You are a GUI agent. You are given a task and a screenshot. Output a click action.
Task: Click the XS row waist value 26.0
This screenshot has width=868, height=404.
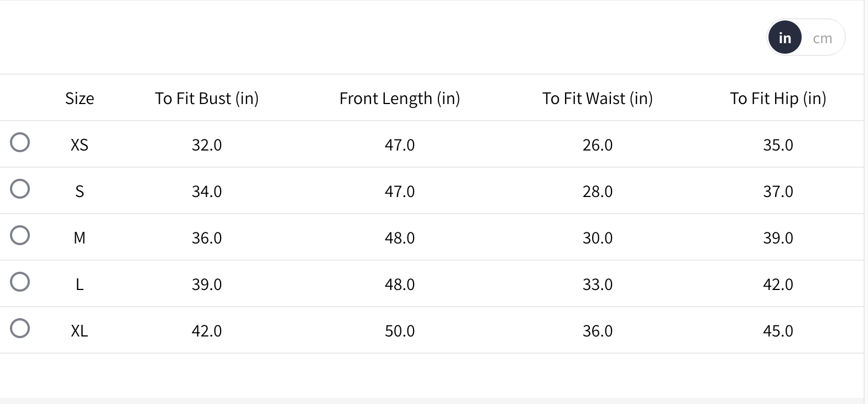(598, 145)
